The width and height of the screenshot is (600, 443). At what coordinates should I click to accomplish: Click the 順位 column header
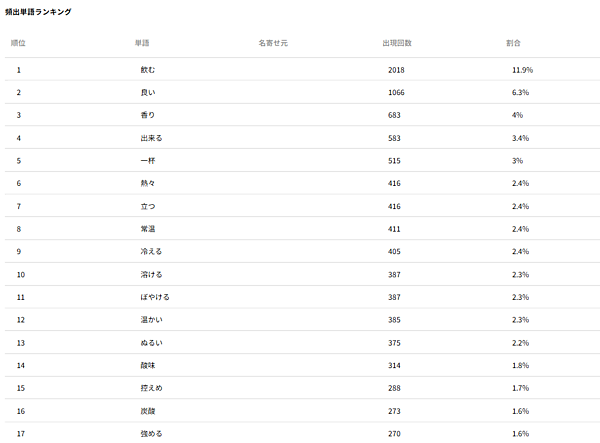[18, 44]
